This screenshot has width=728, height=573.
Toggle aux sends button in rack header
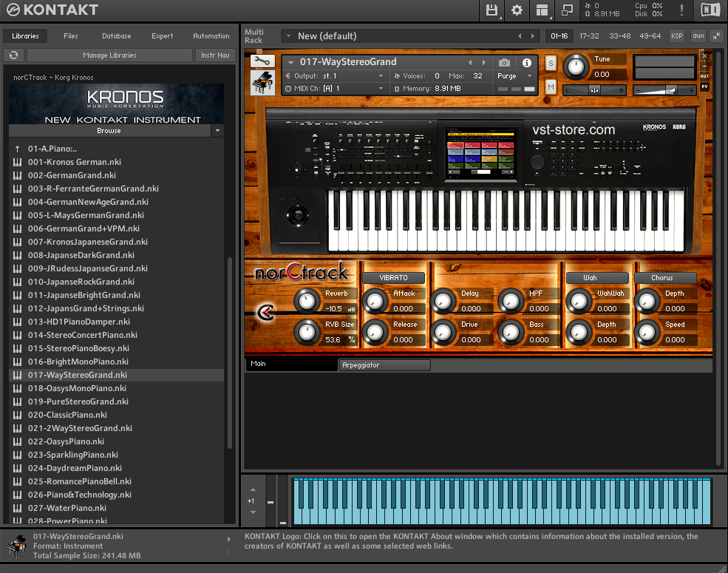pos(698,36)
